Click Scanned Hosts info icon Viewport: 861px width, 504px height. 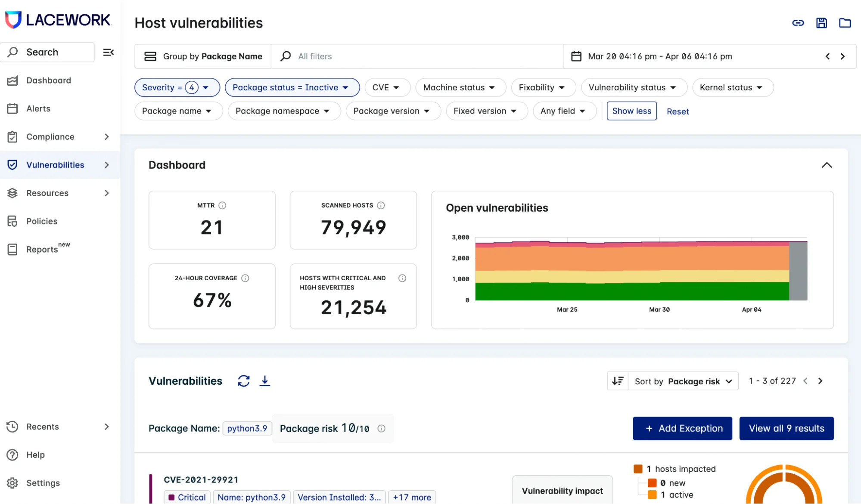(381, 205)
